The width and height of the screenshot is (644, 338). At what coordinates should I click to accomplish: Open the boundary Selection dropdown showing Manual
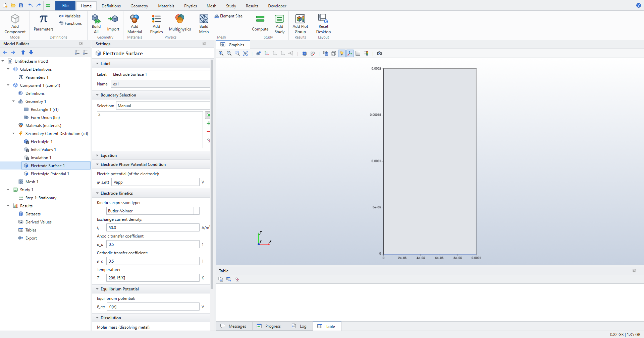coord(163,106)
